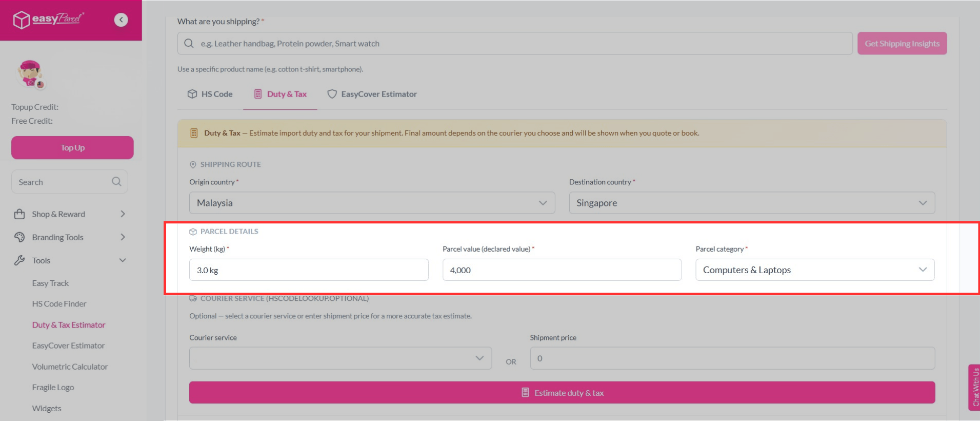
Task: Click the Parcel value input field
Action: point(562,270)
